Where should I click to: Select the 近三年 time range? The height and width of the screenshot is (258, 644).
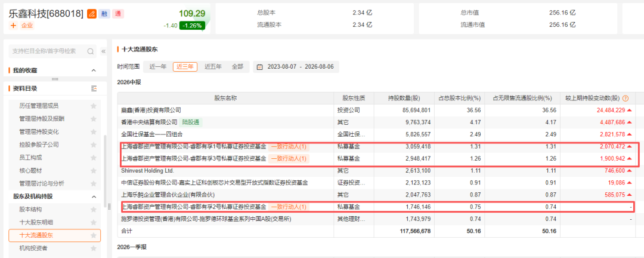(x=185, y=67)
